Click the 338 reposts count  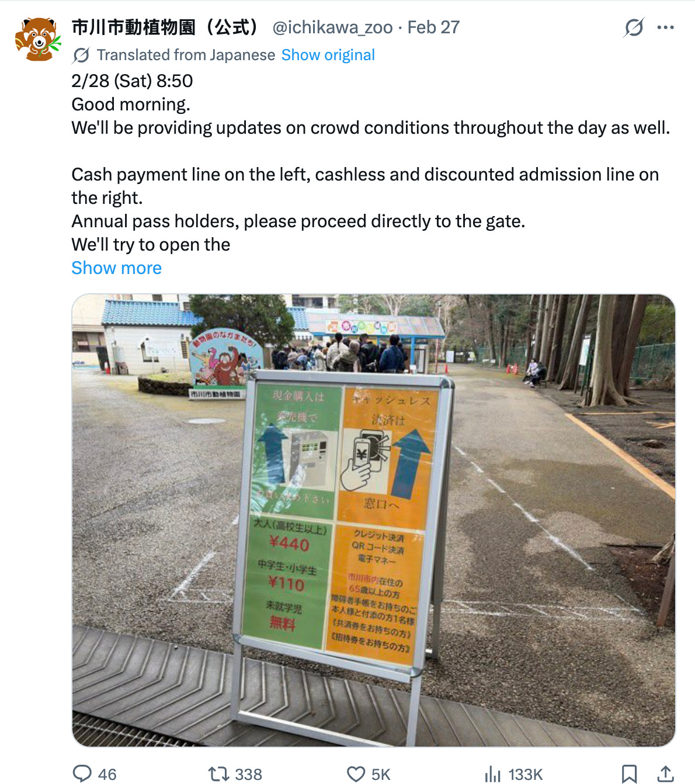pos(248,775)
